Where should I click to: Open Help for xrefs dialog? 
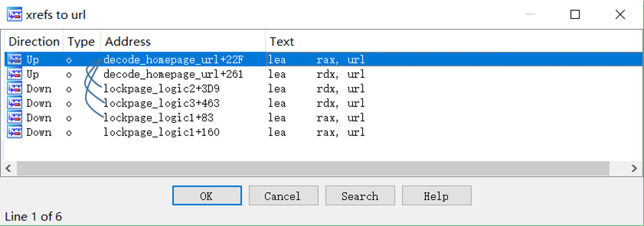[x=437, y=195]
